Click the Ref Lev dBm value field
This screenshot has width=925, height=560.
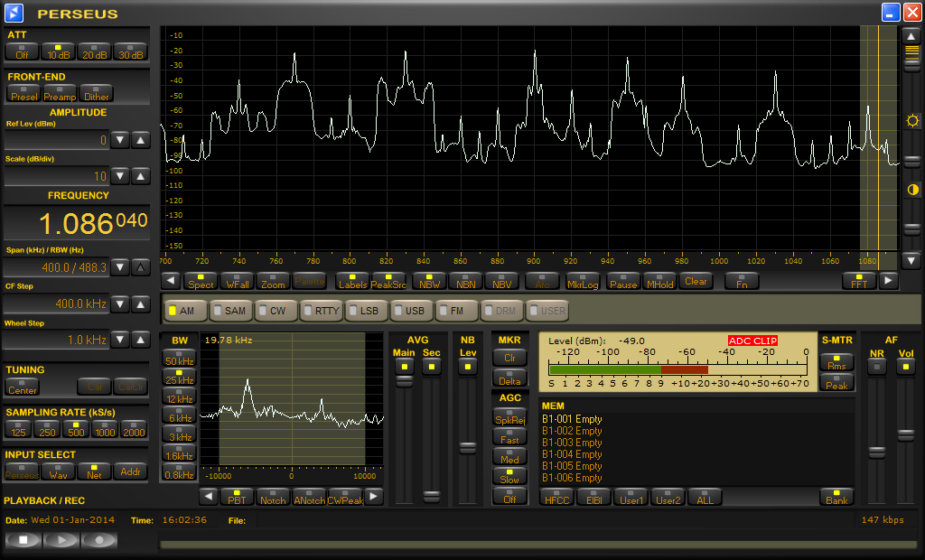pyautogui.click(x=57, y=140)
